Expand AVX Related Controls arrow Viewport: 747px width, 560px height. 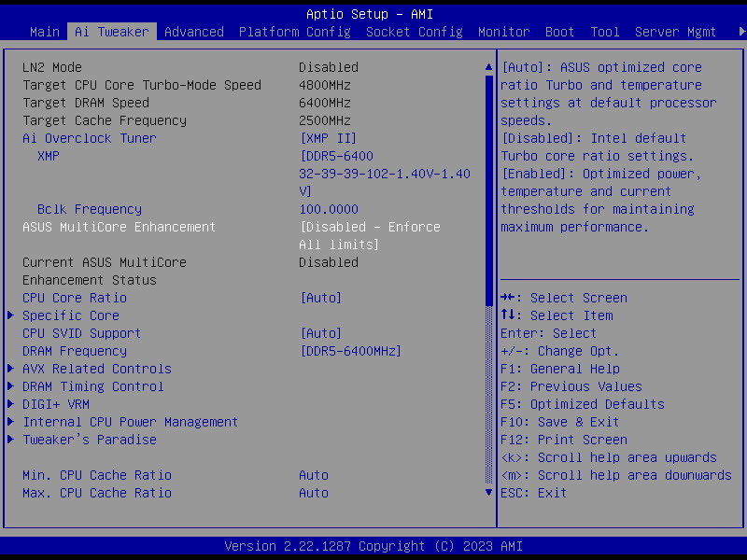pos(10,369)
